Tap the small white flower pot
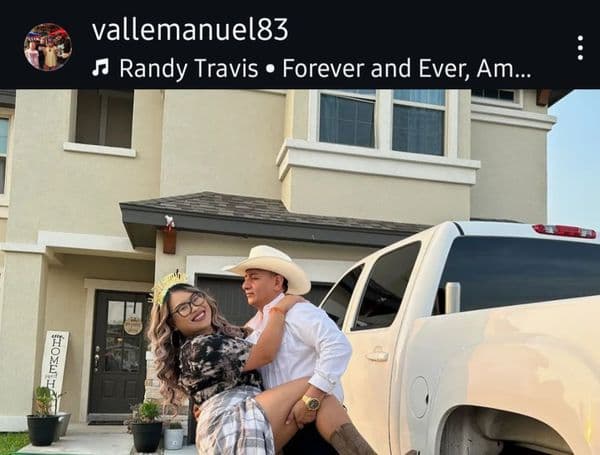Screen dimensions: 600x455 click(x=174, y=436)
